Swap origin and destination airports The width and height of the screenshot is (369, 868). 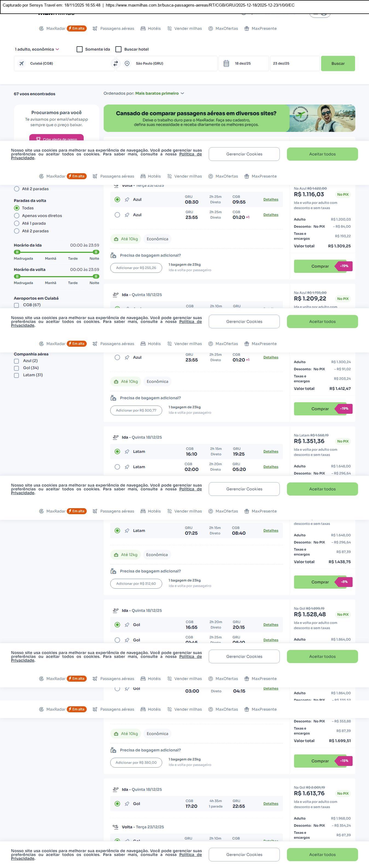pyautogui.click(x=115, y=63)
